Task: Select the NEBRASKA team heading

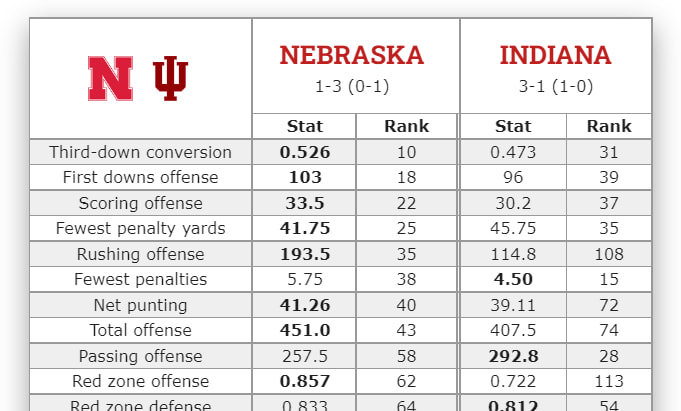Action: tap(351, 55)
